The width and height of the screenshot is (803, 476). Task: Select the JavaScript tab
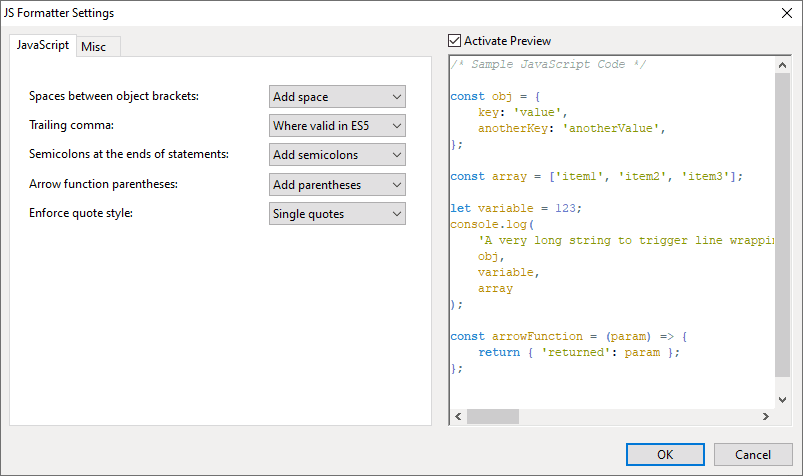pos(43,46)
